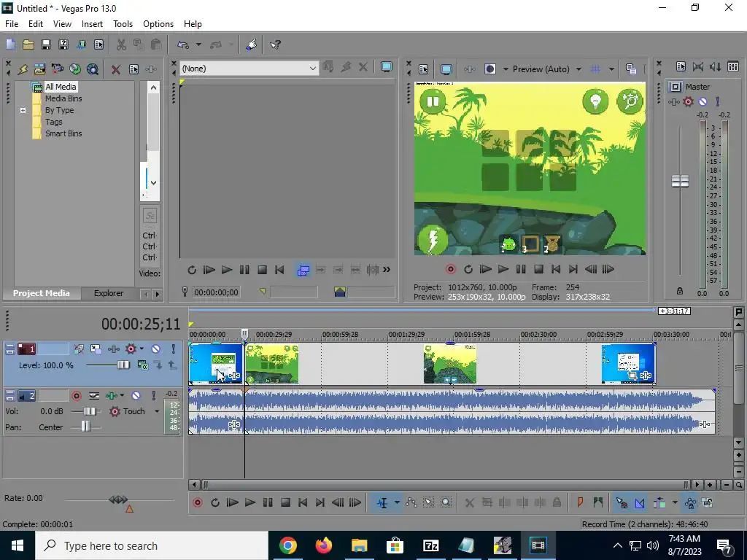Create a new project with New icon
Image resolution: width=747 pixels, height=560 pixels.
click(x=10, y=44)
